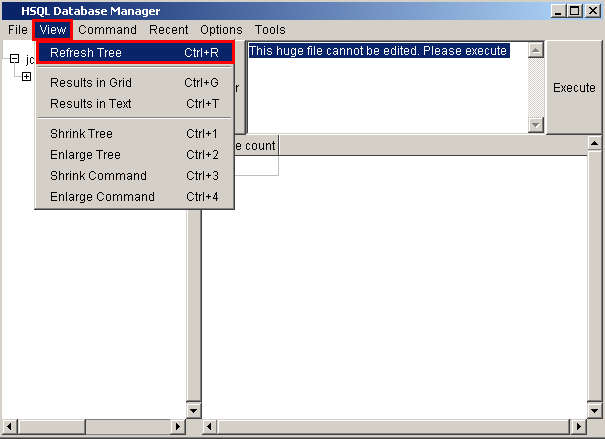605x439 pixels.
Task: Click Shrink Command in the menu
Action: [x=134, y=176]
